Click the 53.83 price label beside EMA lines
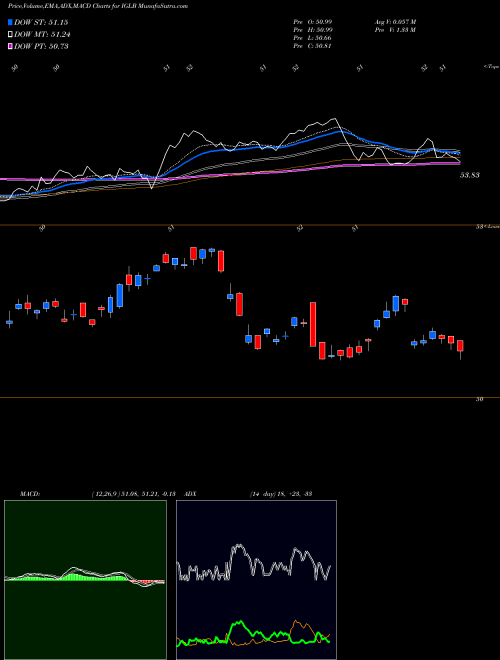Image resolution: width=500 pixels, height=660 pixels. (470, 175)
